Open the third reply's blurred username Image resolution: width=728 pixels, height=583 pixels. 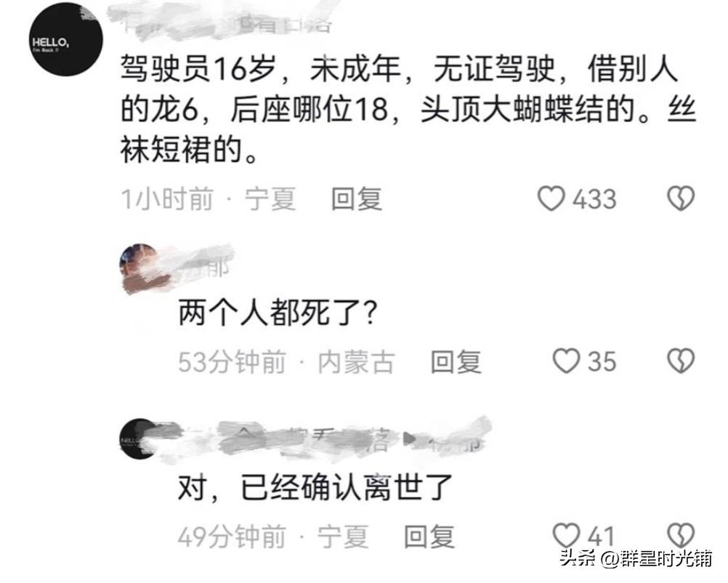click(320, 440)
